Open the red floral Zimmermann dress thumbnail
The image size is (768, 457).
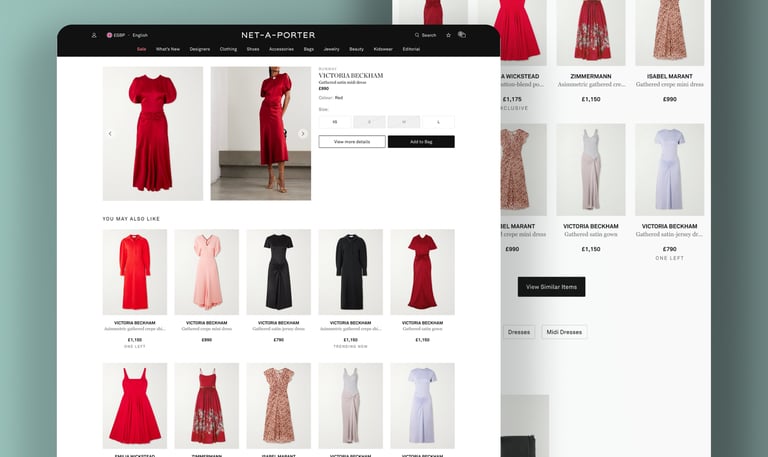207,406
